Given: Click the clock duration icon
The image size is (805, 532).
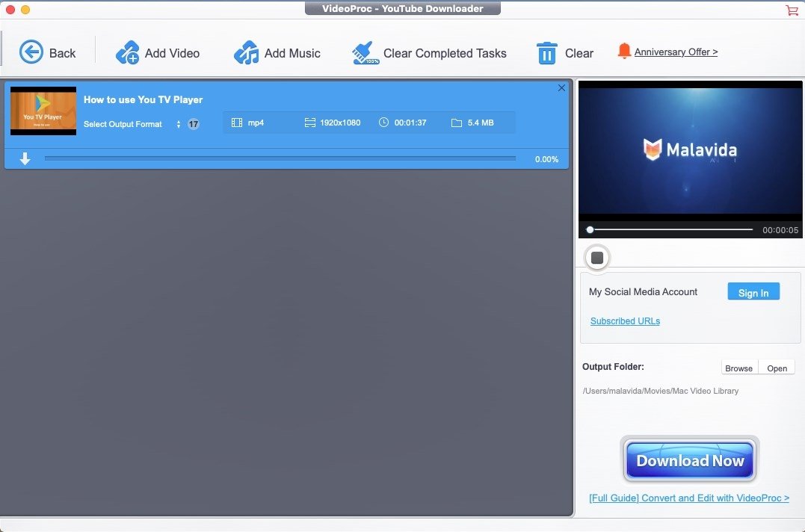Looking at the screenshot, I should click(x=383, y=122).
